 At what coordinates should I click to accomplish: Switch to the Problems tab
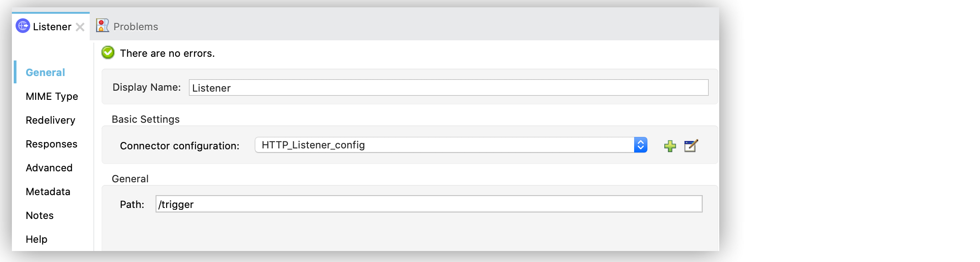tap(135, 27)
